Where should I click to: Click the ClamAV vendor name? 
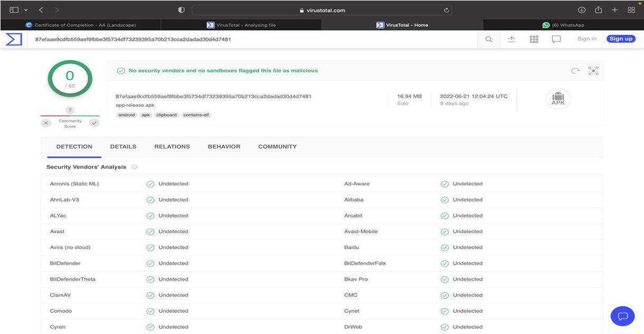[60, 295]
